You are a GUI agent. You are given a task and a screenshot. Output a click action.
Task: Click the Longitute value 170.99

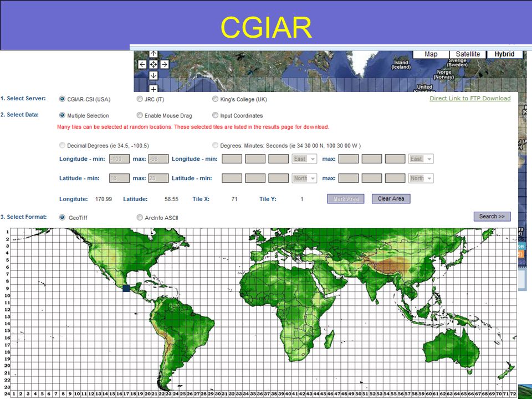pos(104,199)
